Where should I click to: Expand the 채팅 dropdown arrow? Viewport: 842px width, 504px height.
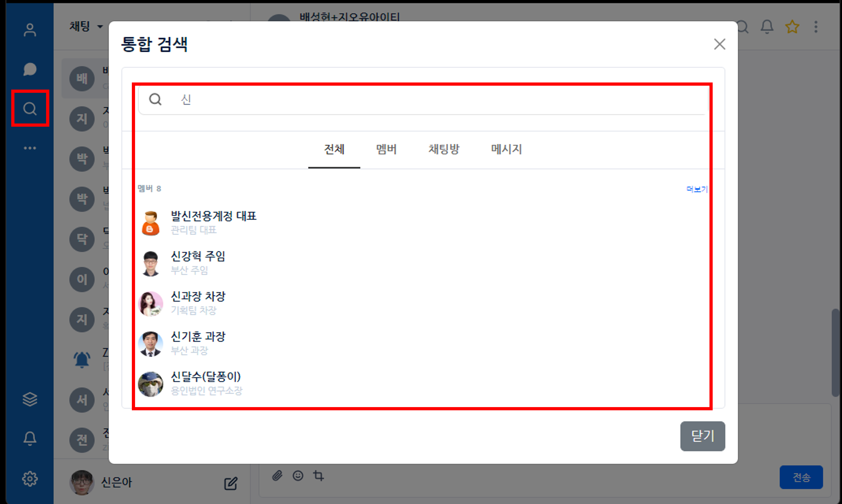coord(100,27)
